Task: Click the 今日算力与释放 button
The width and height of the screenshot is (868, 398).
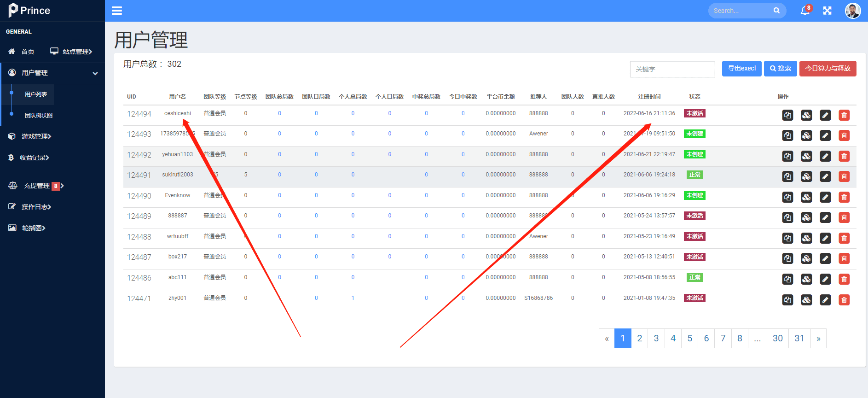Action: pyautogui.click(x=827, y=69)
